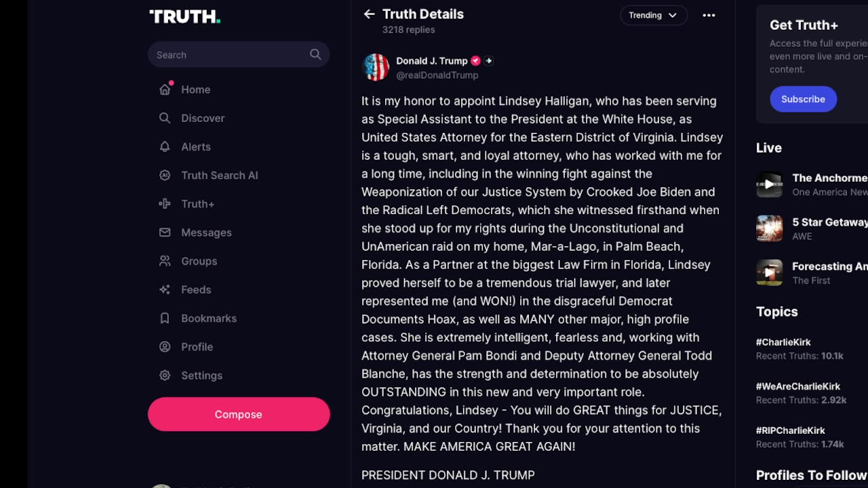Play the 5 Star Getaway live thumbnail
Screen dimensions: 868x488
[x=770, y=229]
